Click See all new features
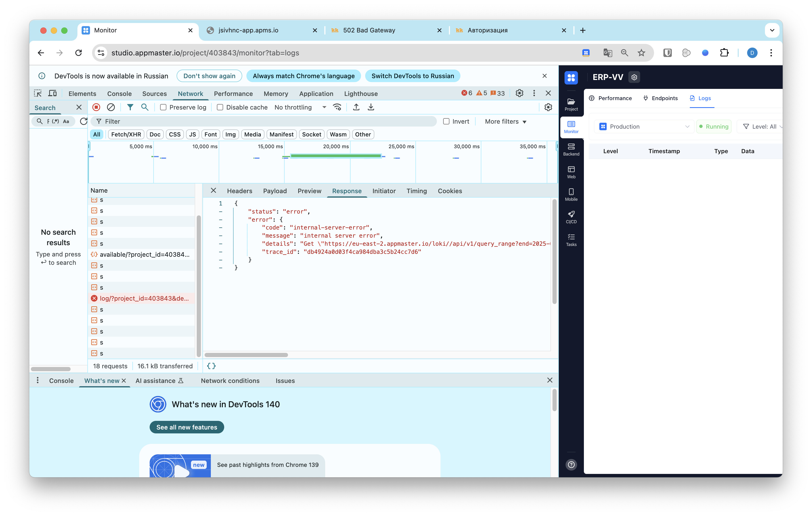The width and height of the screenshot is (812, 516). [x=187, y=427]
